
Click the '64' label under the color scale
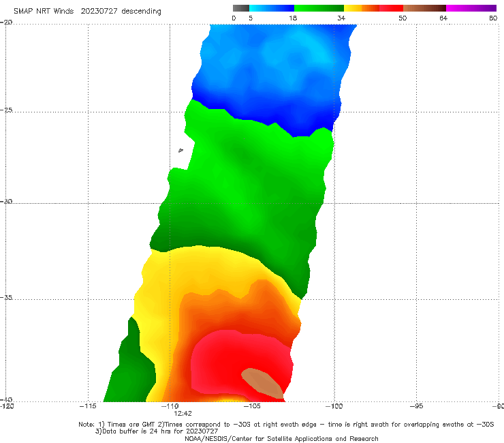pyautogui.click(x=443, y=18)
